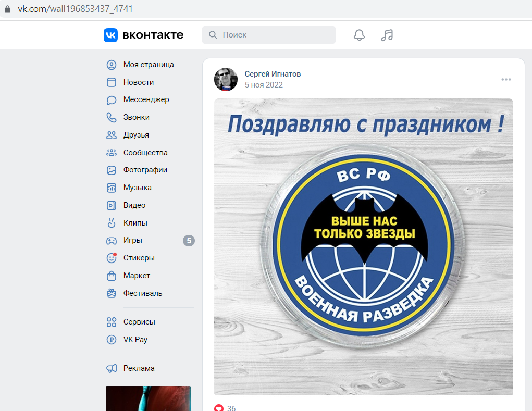Open the Сообщества section
The height and width of the screenshot is (411, 532).
[x=145, y=153]
